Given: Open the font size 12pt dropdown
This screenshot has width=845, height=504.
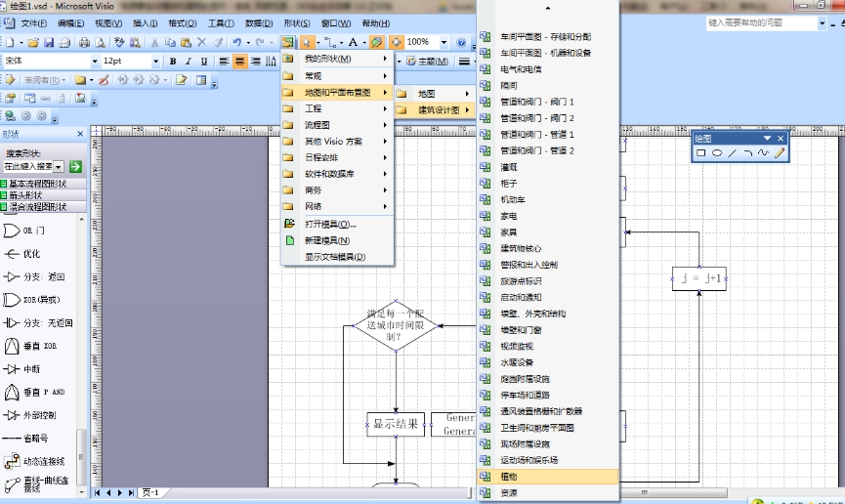Looking at the screenshot, I should [155, 62].
